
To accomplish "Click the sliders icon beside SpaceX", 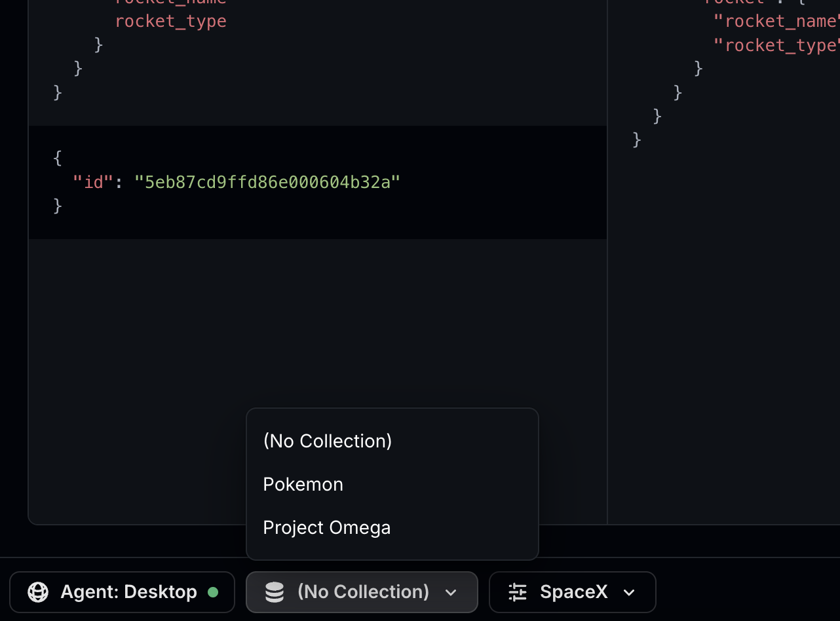I will (x=518, y=592).
